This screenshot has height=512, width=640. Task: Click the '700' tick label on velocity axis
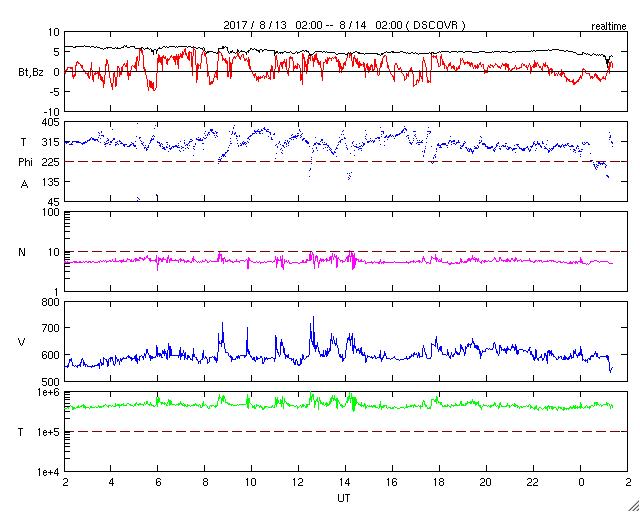point(51,328)
